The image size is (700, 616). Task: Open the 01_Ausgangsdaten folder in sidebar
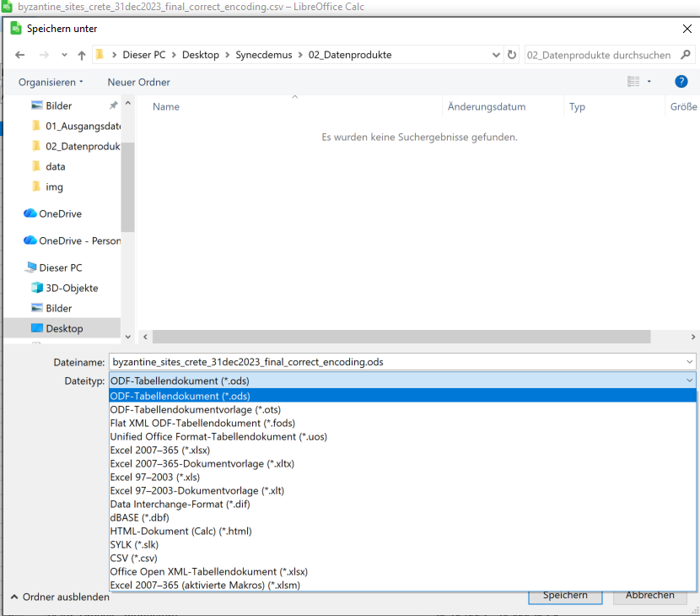[77, 126]
